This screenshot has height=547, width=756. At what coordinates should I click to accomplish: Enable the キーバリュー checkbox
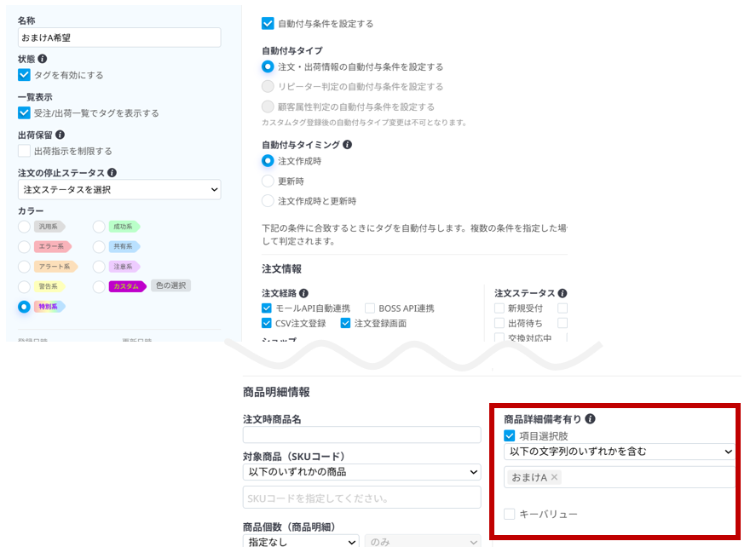click(509, 515)
